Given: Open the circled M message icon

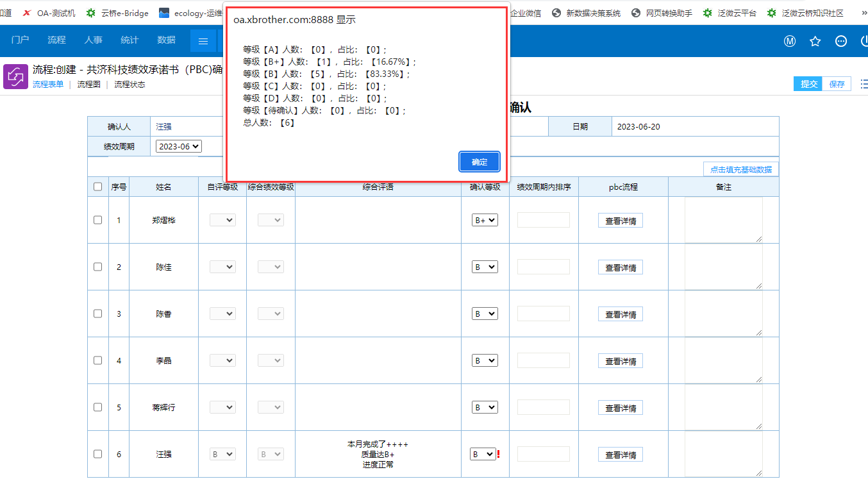Looking at the screenshot, I should pyautogui.click(x=790, y=41).
